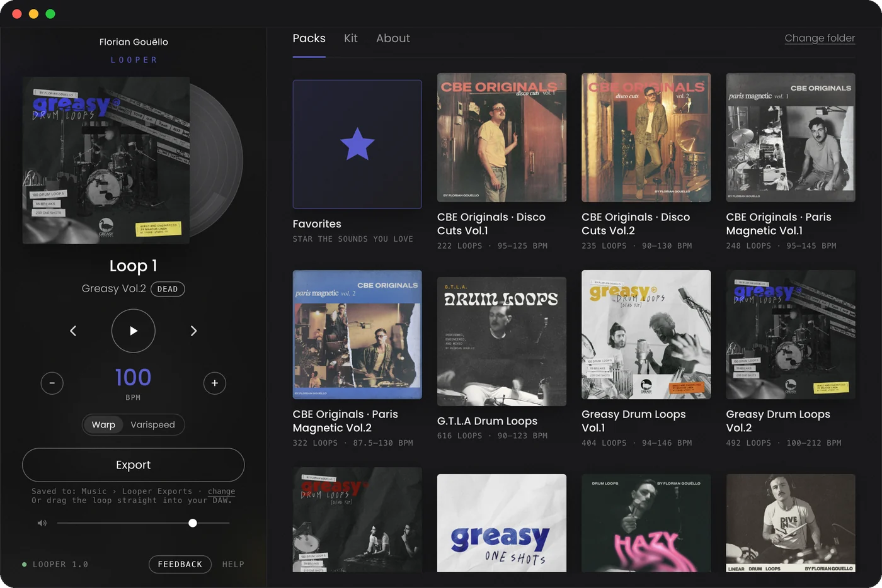Go to the previous loop arrow
This screenshot has height=588, width=882.
click(x=73, y=331)
